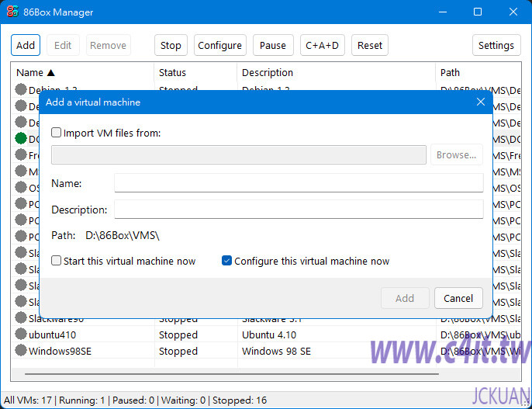The image size is (532, 409).
Task: Uncheck Configure this virtual machine now
Action: (x=226, y=261)
